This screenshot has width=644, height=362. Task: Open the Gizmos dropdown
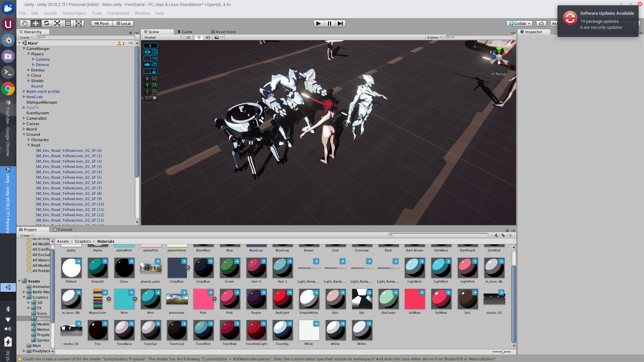[x=434, y=38]
